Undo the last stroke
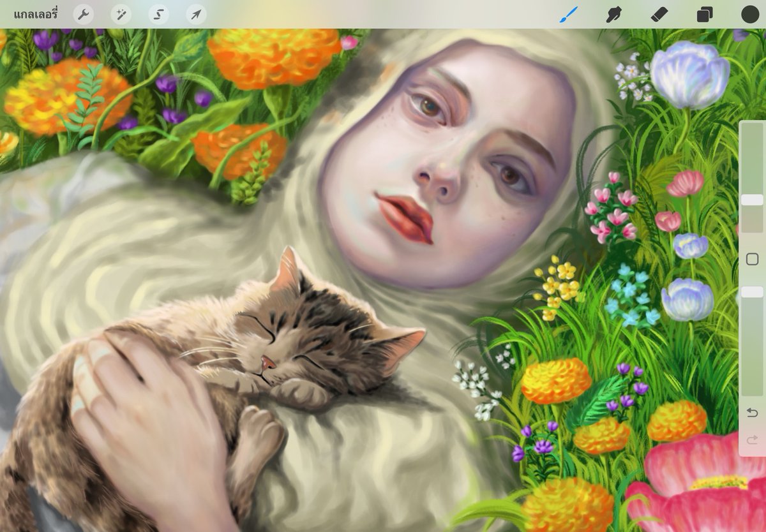 coord(752,413)
